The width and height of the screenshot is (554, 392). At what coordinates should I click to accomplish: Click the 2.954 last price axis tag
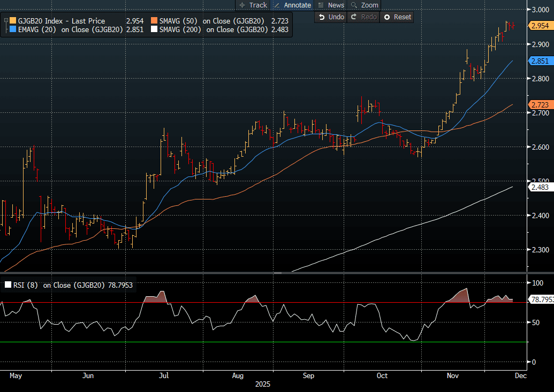540,26
